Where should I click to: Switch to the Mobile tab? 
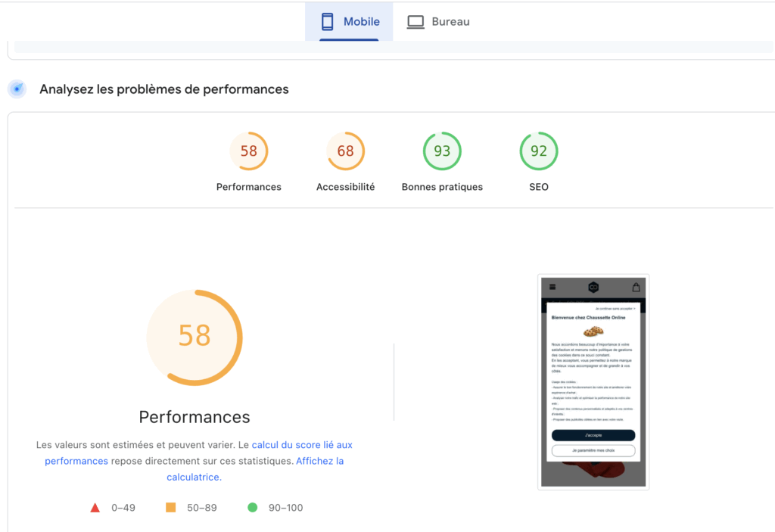tap(349, 22)
